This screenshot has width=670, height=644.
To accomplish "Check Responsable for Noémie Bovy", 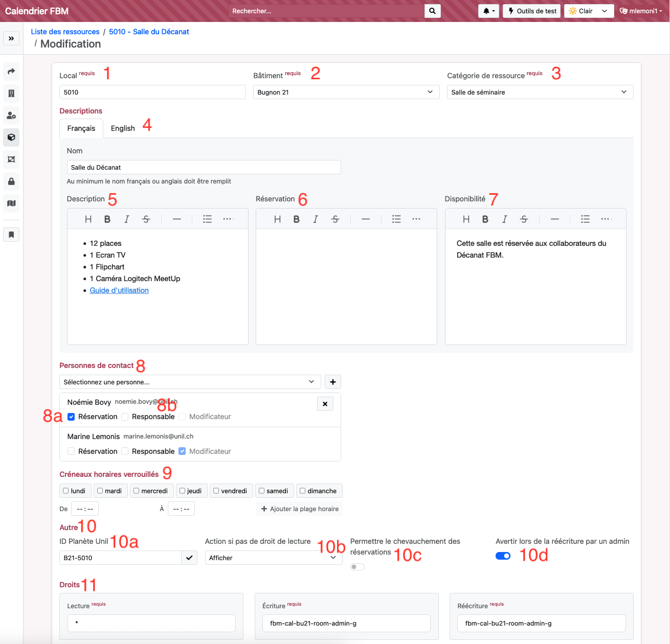I will (125, 417).
